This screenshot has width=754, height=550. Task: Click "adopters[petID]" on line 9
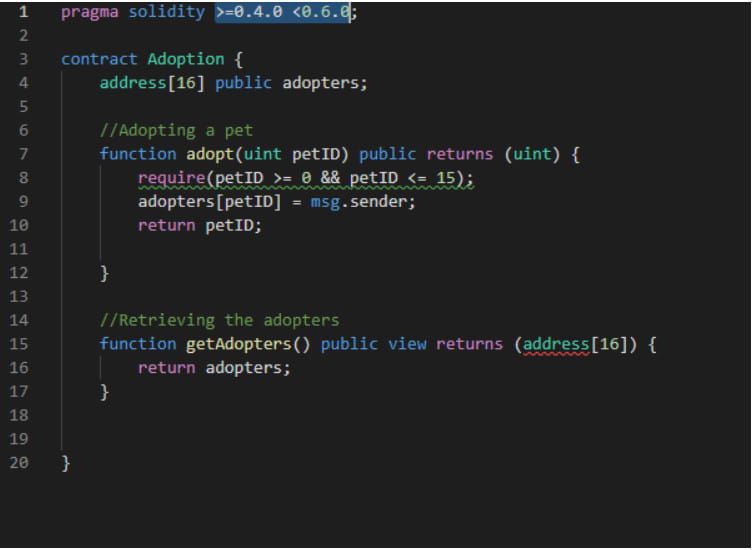(x=210, y=201)
